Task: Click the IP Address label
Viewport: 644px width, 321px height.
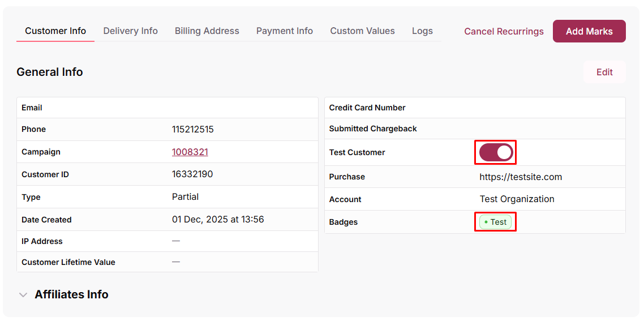Action: [42, 241]
